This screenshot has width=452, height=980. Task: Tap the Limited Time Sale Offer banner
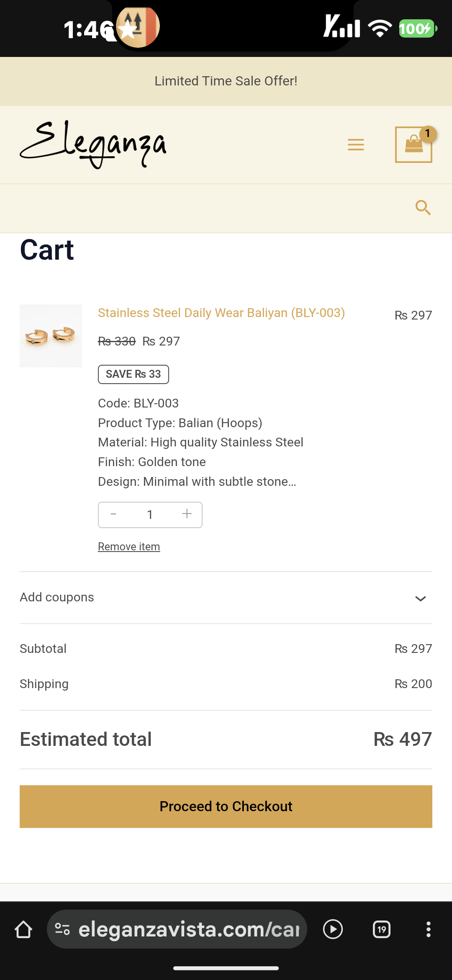pyautogui.click(x=226, y=81)
